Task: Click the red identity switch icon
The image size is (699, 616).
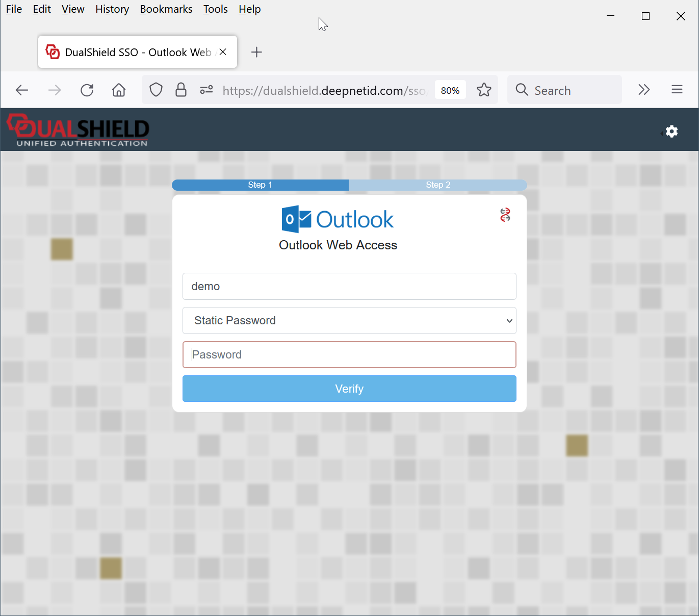Action: (505, 215)
